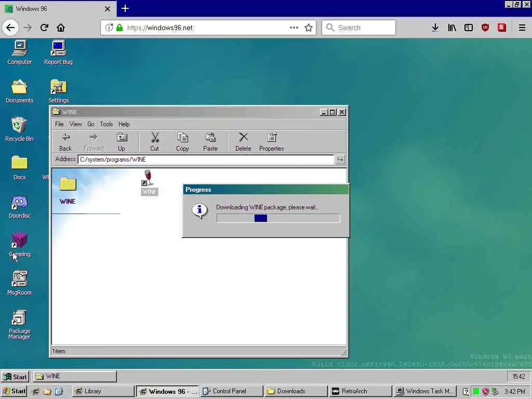The width and height of the screenshot is (532, 399).
Task: Click the browser forward arrow
Action: (x=28, y=28)
